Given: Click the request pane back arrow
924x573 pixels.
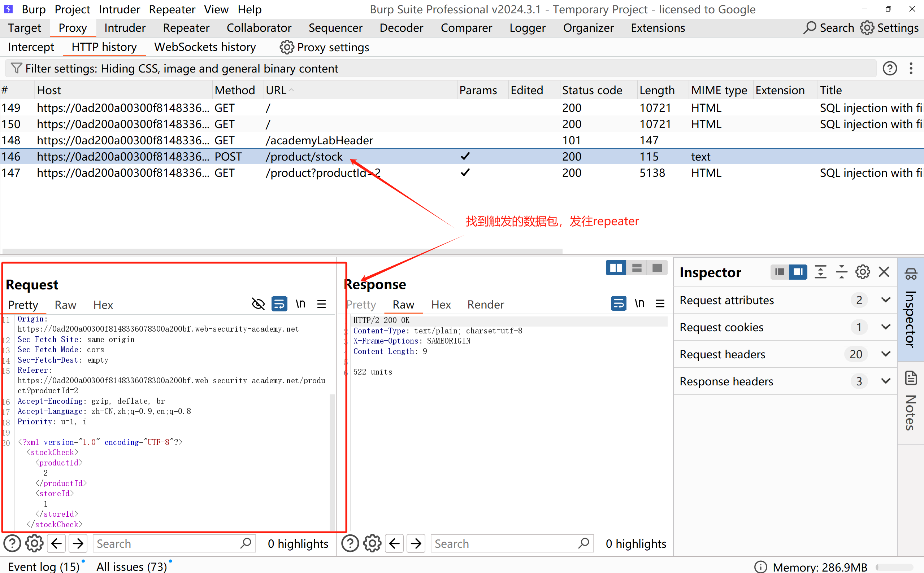Looking at the screenshot, I should (56, 543).
